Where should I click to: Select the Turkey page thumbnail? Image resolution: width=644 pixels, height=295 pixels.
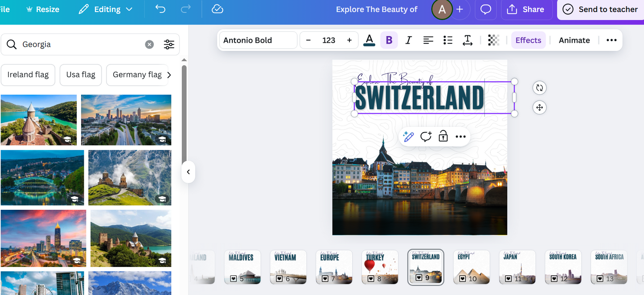click(380, 267)
